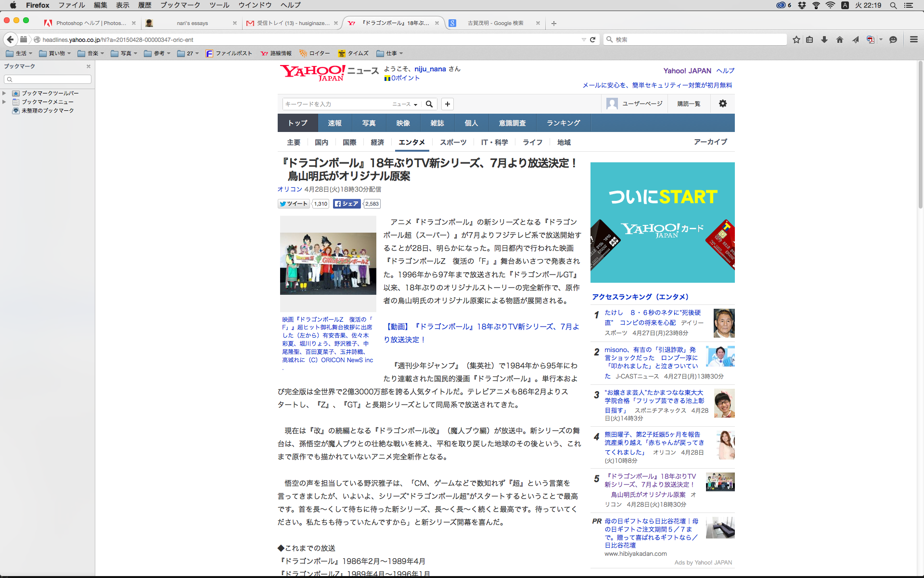Click the Yahoo settings gear icon

pyautogui.click(x=722, y=104)
